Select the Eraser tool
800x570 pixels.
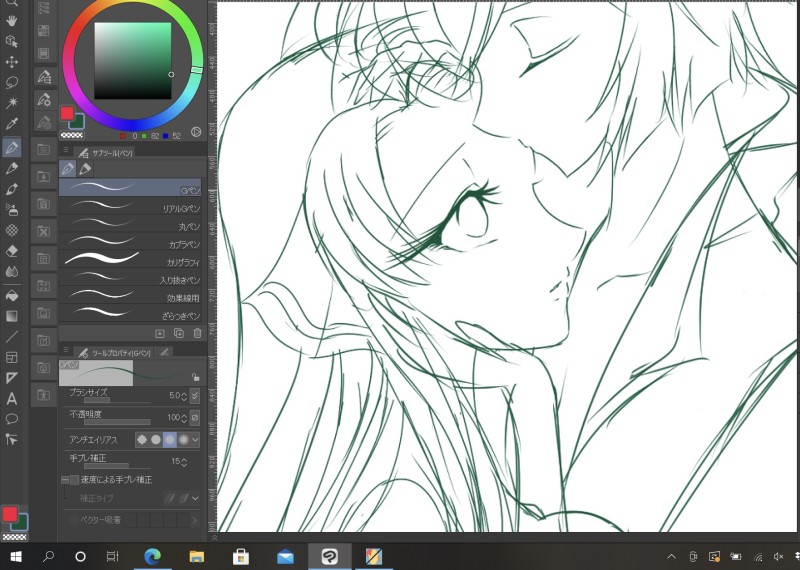click(x=12, y=251)
